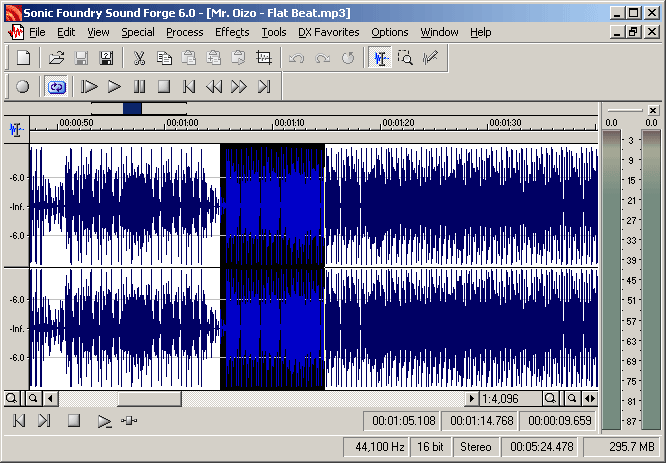Copy selection with Copy icon
The width and height of the screenshot is (666, 463).
coord(164,58)
